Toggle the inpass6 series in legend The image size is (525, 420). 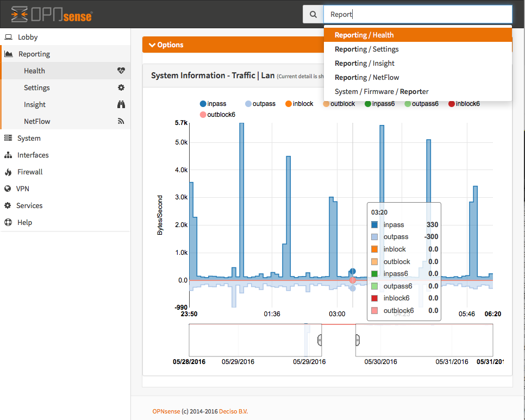(380, 104)
